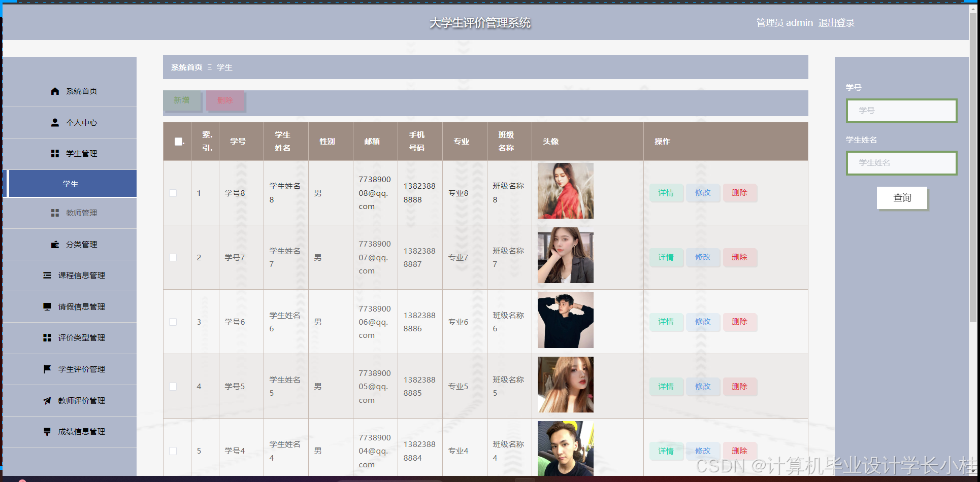
Task: Focus the 学生姓名 search input field
Action: pos(901,163)
